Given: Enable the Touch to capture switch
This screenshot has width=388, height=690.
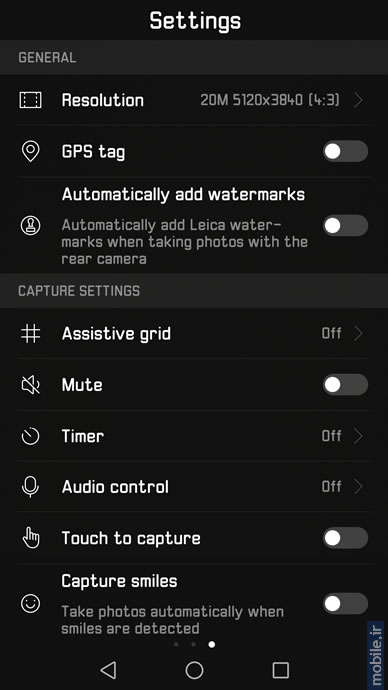Looking at the screenshot, I should [345, 538].
